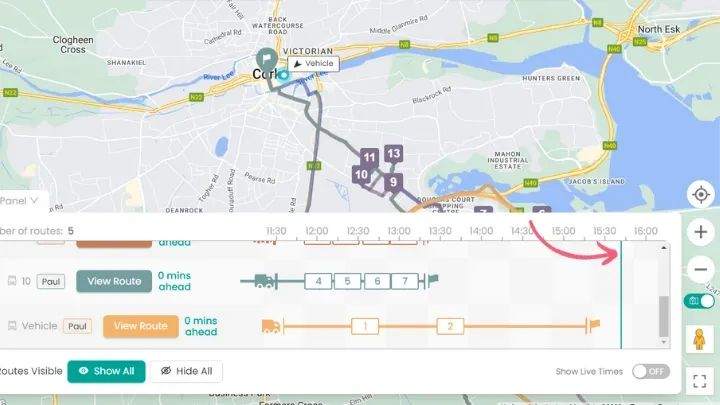Zoom out with the minus button
Image resolution: width=720 pixels, height=405 pixels.
click(701, 270)
